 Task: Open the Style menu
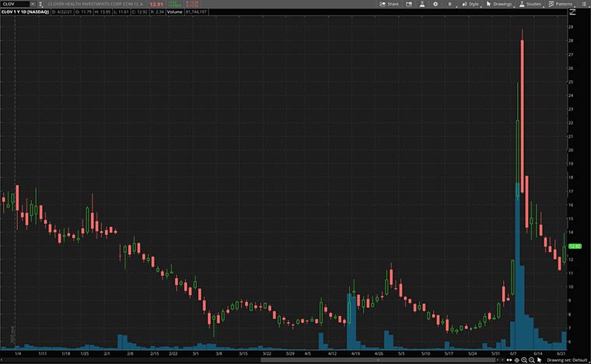[470, 4]
